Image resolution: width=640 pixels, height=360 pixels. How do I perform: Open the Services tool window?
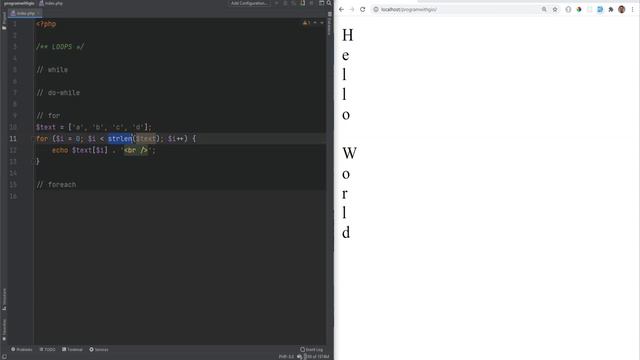click(x=99, y=349)
